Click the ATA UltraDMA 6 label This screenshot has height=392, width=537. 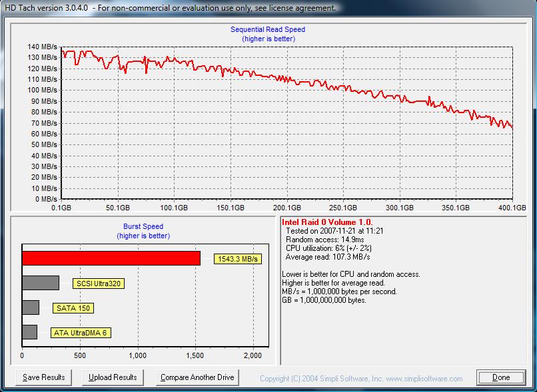(81, 333)
